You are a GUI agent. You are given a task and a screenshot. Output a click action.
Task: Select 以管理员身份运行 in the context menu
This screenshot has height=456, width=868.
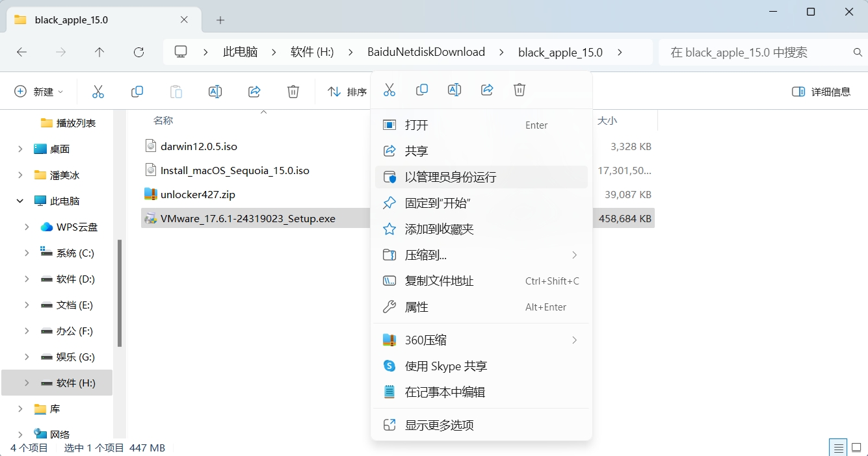coord(481,177)
